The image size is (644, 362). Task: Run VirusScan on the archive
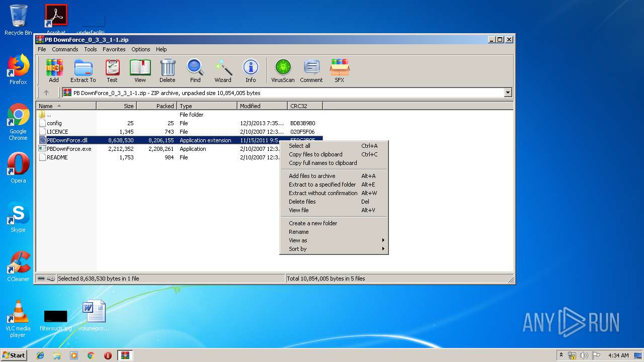(x=283, y=70)
